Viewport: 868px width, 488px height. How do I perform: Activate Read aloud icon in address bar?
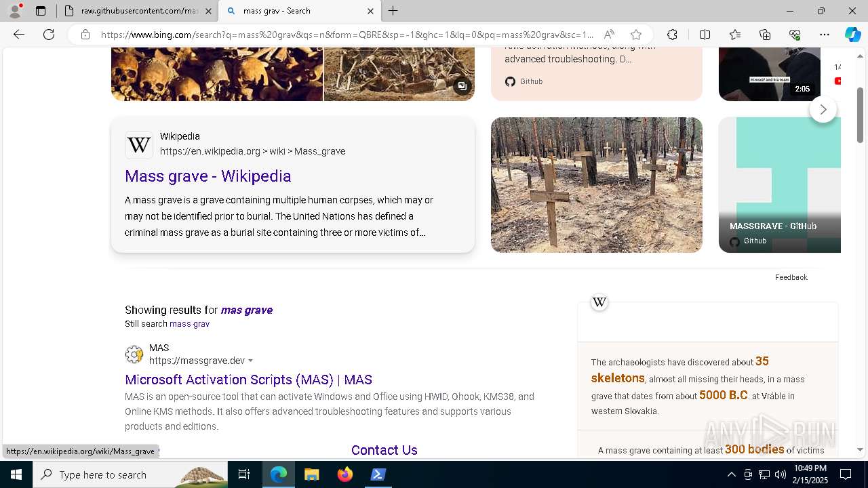[x=609, y=35]
